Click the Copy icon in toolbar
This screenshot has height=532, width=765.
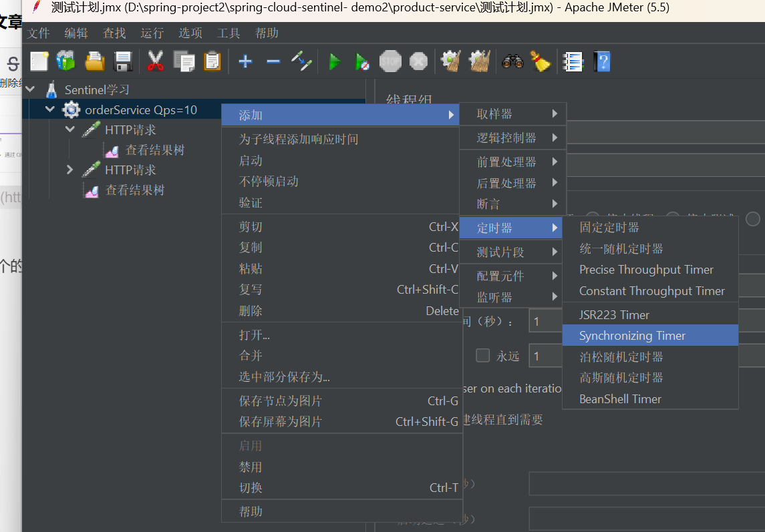tap(184, 62)
